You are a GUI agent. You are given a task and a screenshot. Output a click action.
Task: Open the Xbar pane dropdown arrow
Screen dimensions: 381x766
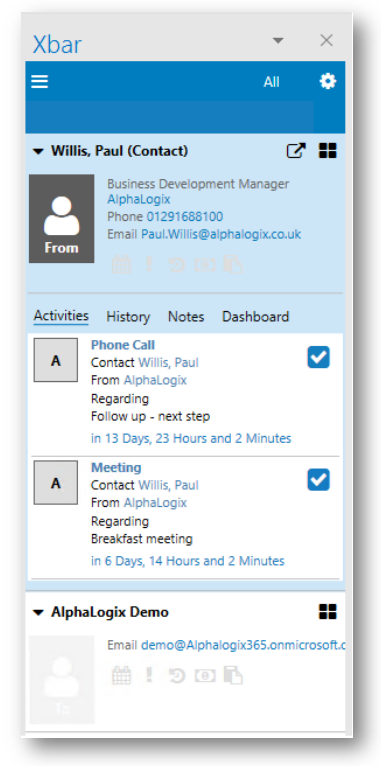coord(278,41)
